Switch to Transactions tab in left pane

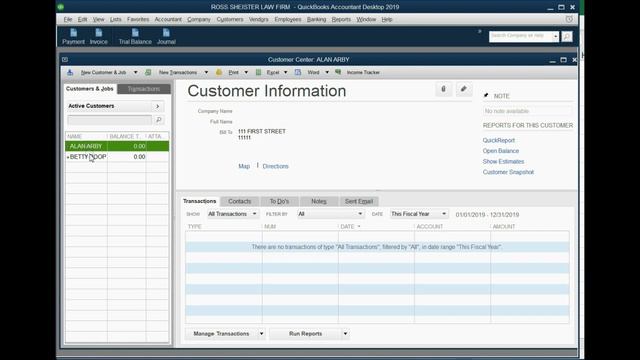coord(144,89)
